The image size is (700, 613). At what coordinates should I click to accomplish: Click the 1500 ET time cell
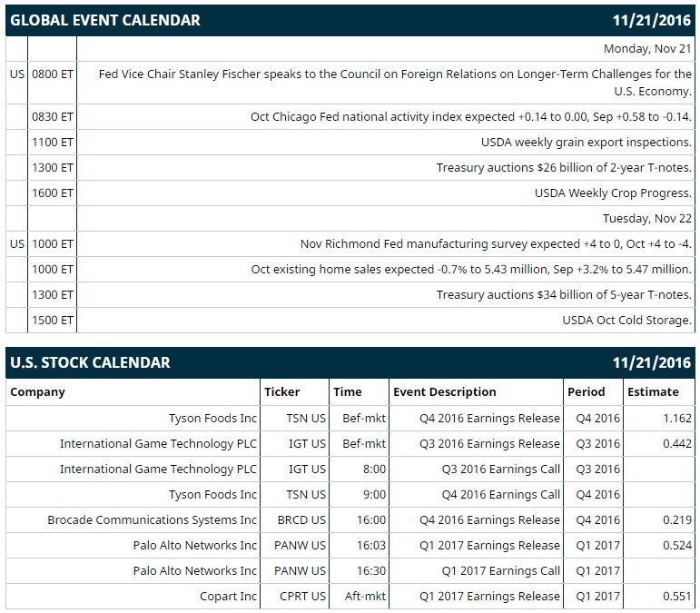(53, 321)
